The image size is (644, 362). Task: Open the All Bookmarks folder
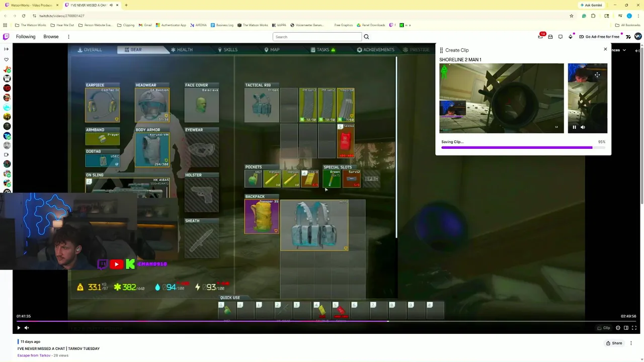pyautogui.click(x=627, y=25)
